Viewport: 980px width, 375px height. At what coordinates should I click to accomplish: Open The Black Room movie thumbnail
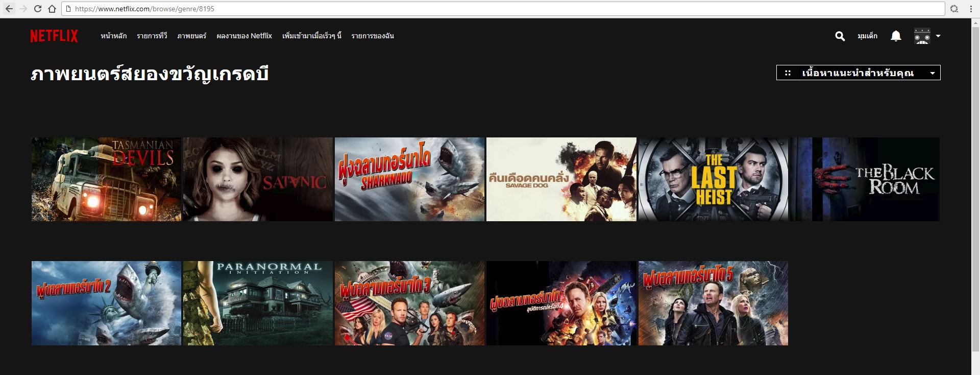(865, 179)
